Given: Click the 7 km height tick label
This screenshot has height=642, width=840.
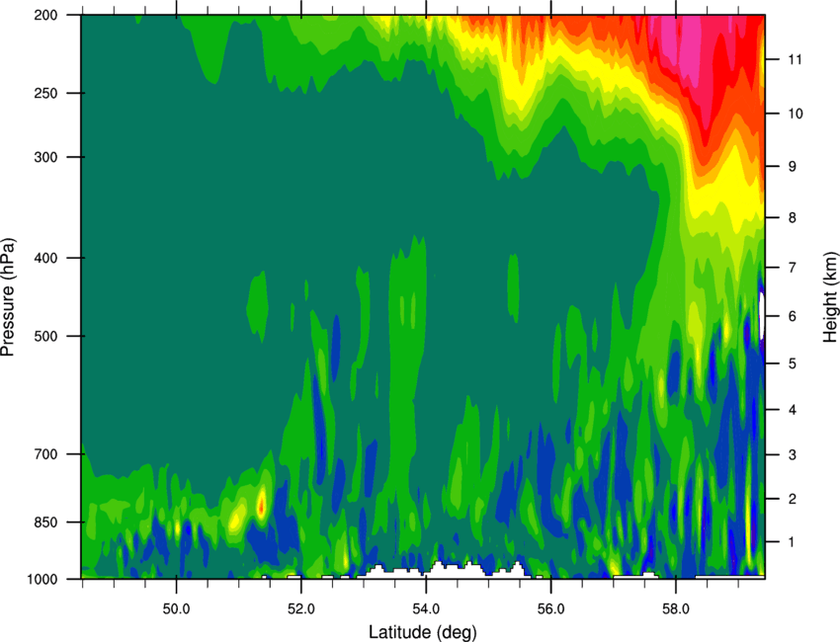Looking at the screenshot, I should coord(793,268).
